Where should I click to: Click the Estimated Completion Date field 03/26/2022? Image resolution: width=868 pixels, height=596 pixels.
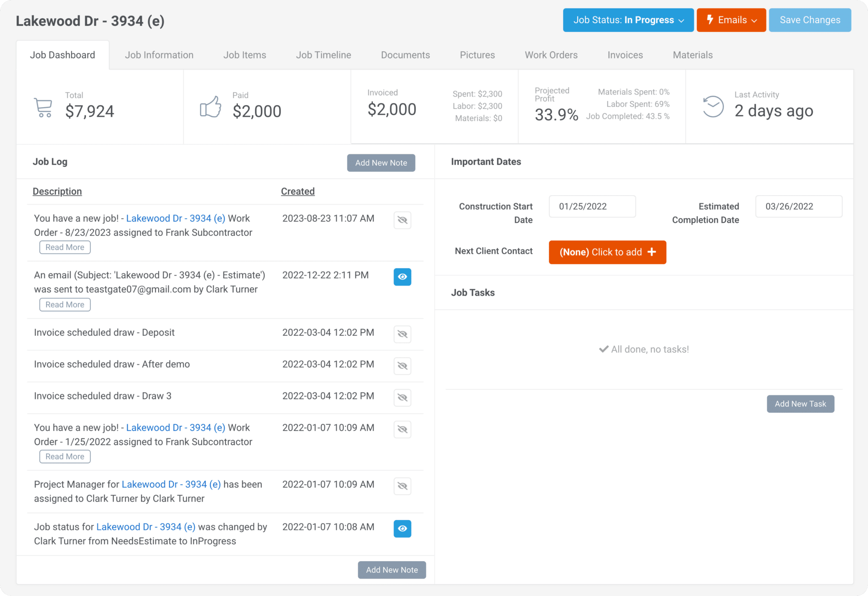(x=798, y=206)
